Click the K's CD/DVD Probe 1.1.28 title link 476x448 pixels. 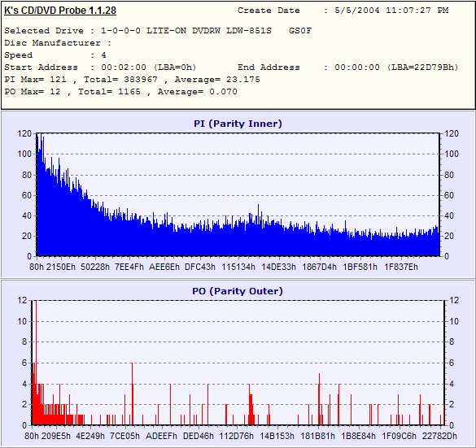pyautogui.click(x=60, y=11)
